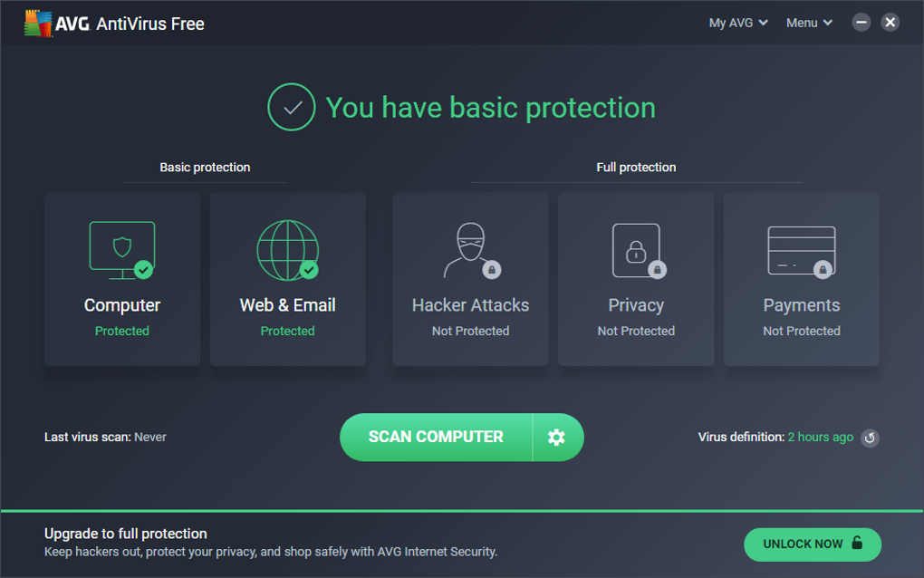Click the Web & Email Protected status text

pos(287,332)
